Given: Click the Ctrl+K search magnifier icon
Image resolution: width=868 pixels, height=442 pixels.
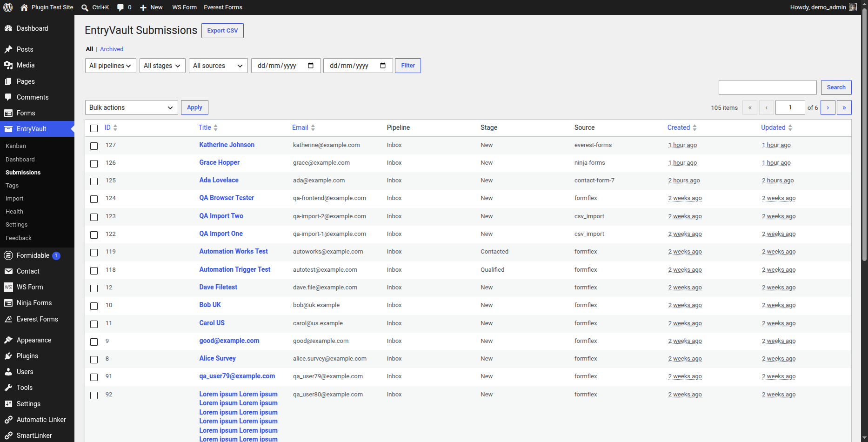Looking at the screenshot, I should (85, 7).
